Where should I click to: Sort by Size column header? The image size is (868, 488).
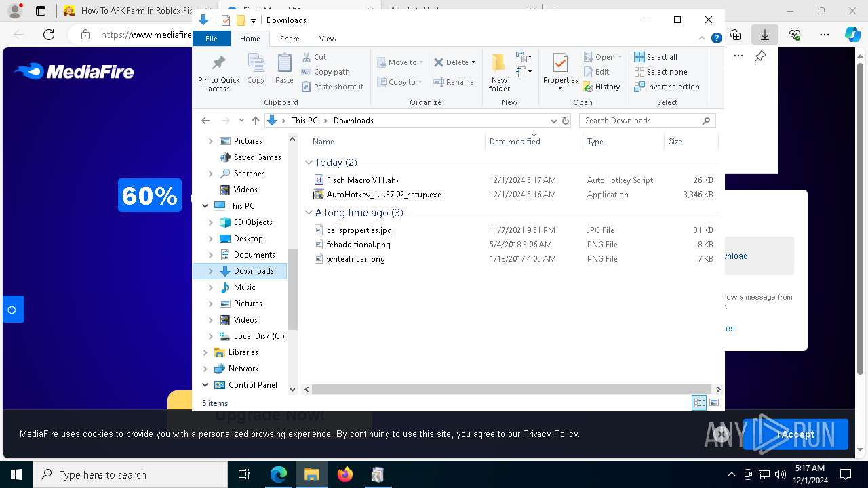coord(691,142)
